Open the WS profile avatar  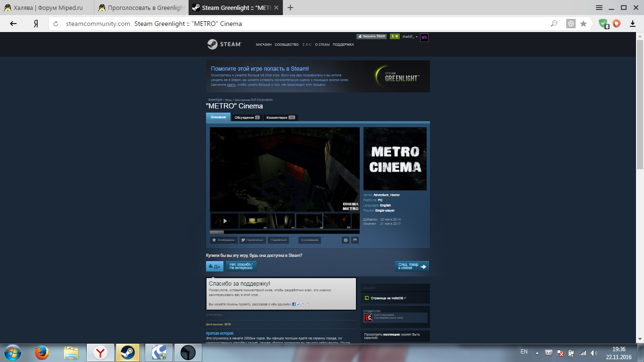pos(424,37)
